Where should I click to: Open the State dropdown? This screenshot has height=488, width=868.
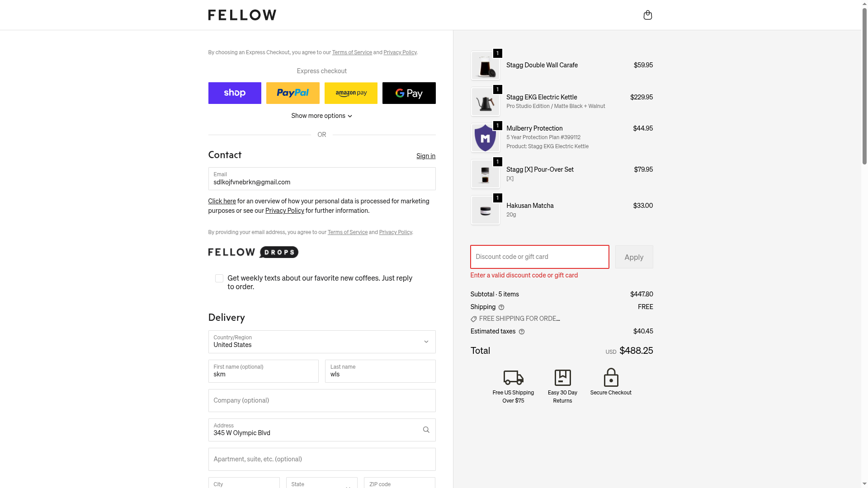click(x=321, y=483)
